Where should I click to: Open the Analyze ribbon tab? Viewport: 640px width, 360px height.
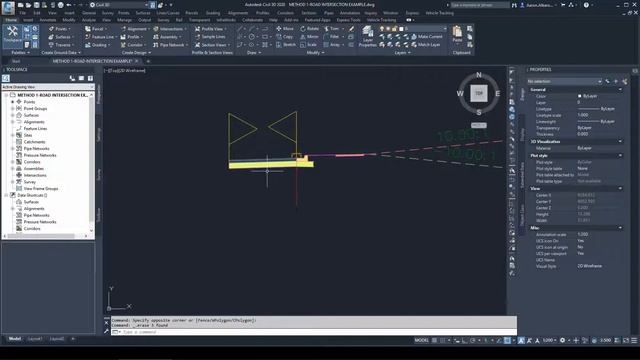(x=89, y=20)
